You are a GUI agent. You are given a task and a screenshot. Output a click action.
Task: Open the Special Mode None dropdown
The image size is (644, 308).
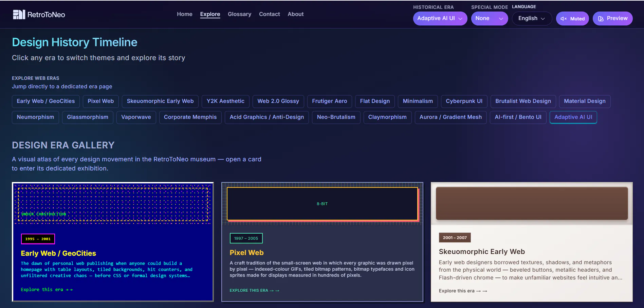tap(489, 18)
